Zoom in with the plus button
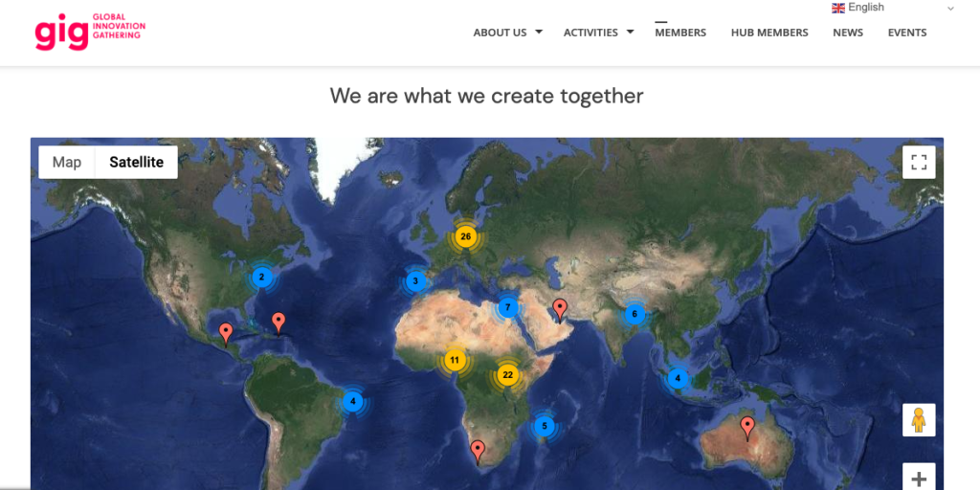 [x=919, y=479]
